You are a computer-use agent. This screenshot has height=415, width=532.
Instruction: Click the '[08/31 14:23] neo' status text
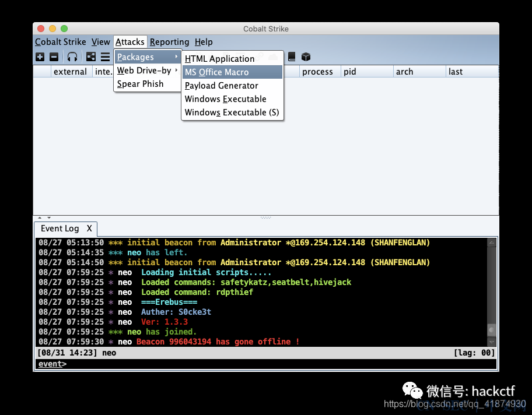[x=76, y=353]
